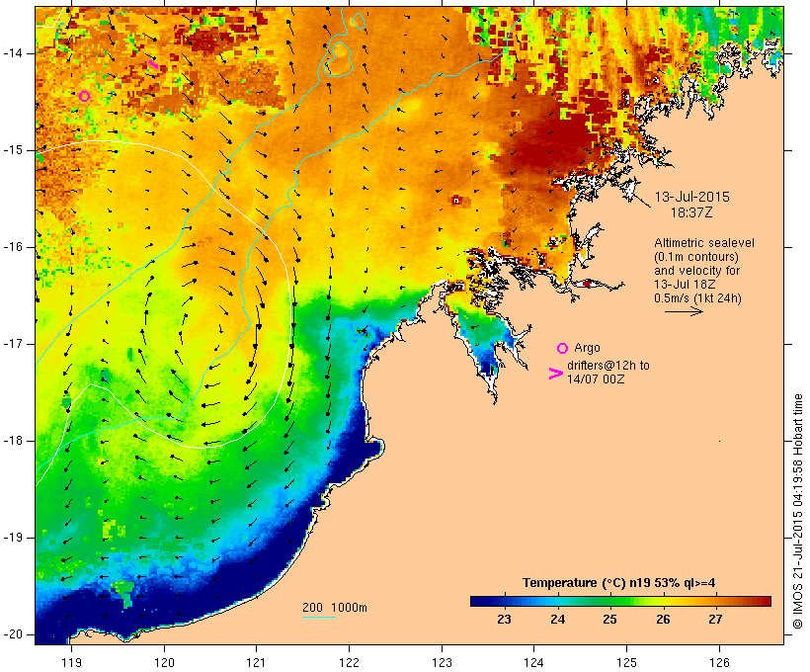Viewport: 810px width, 672px height.
Task: Click the -16 latitude axis label
Action: (13, 247)
